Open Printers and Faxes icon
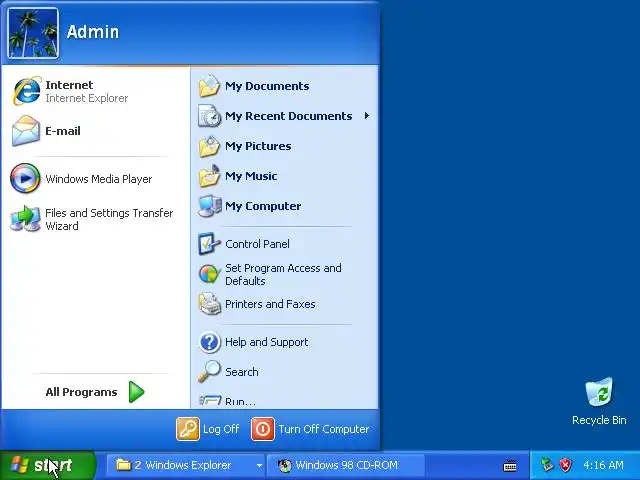This screenshot has height=480, width=640. pos(209,304)
